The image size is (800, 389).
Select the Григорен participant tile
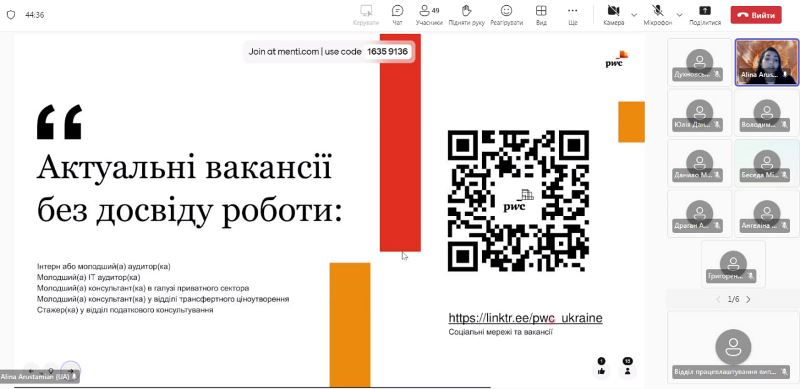coord(733,264)
